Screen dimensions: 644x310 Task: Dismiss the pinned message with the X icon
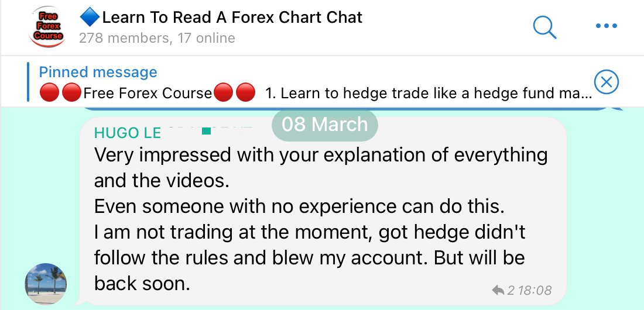click(x=606, y=82)
